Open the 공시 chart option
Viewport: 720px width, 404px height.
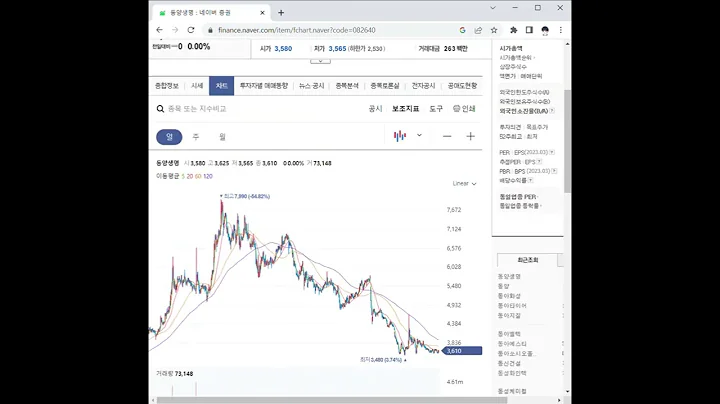coord(375,109)
